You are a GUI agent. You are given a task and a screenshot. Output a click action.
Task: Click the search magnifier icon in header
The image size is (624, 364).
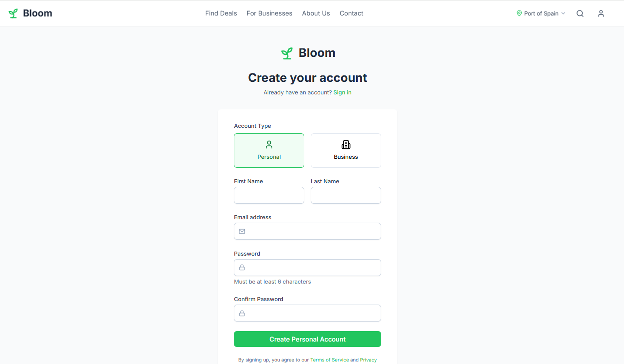click(x=580, y=13)
